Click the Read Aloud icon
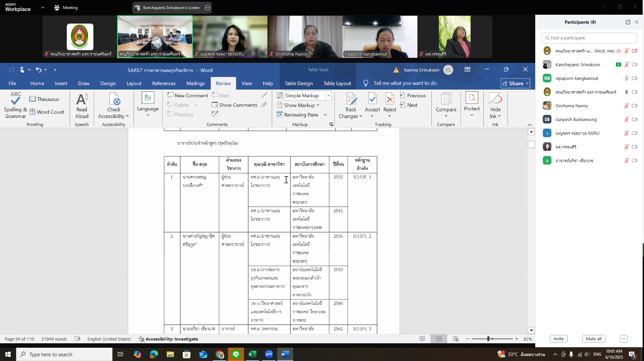This screenshot has height=361, width=644. [x=82, y=99]
